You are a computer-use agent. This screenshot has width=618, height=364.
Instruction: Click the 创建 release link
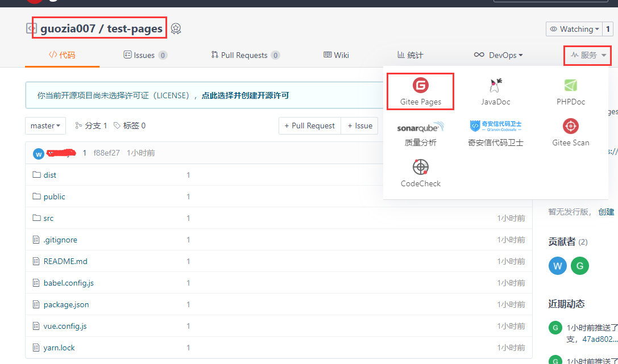(606, 212)
